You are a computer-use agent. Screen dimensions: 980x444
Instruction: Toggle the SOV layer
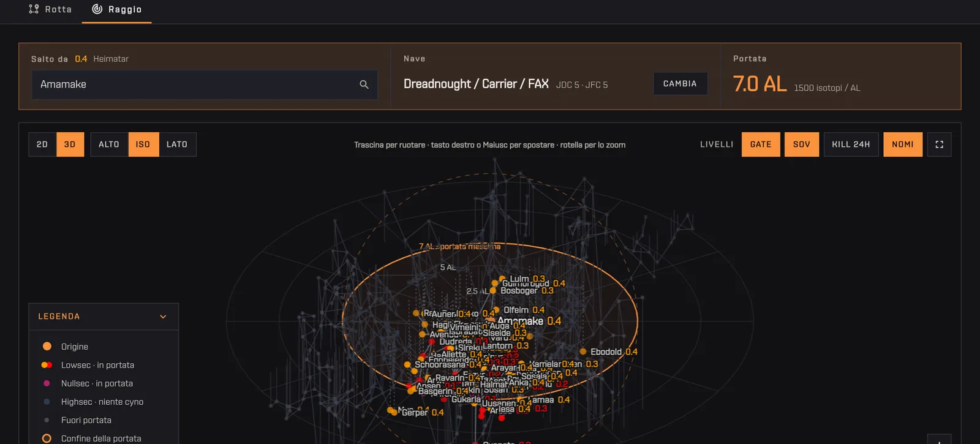(802, 145)
